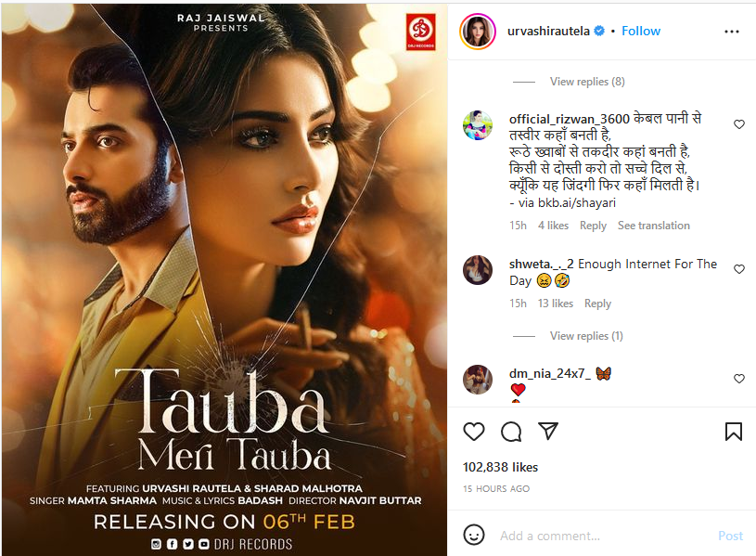Expand View replies (1)
Screen dimensions: 756x556
pyautogui.click(x=586, y=336)
